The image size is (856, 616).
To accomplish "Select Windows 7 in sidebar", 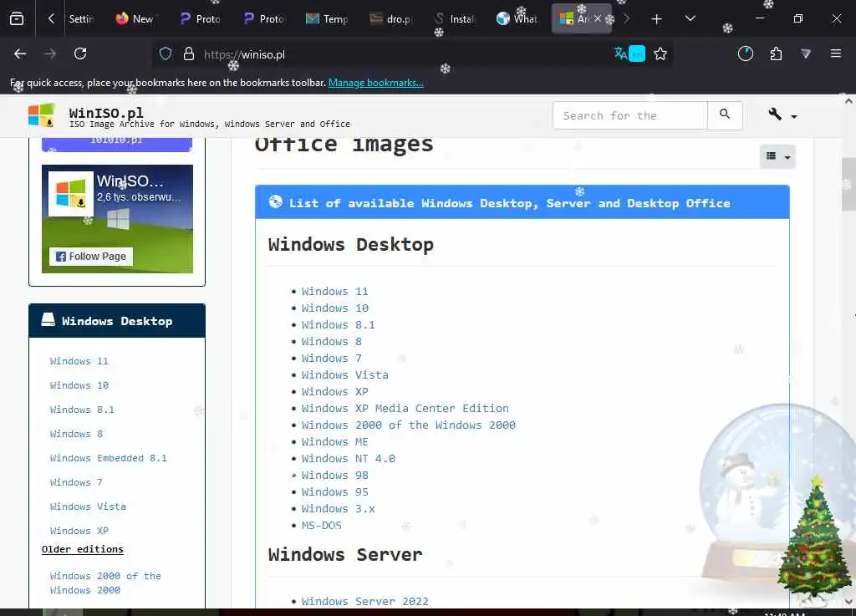I will click(76, 482).
